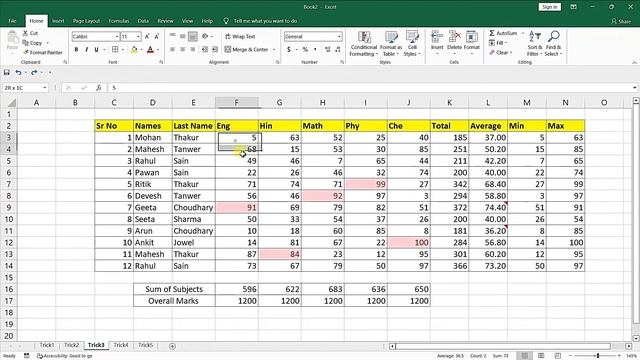Activate the Format Painter brush
640x360 pixels.
26,53
